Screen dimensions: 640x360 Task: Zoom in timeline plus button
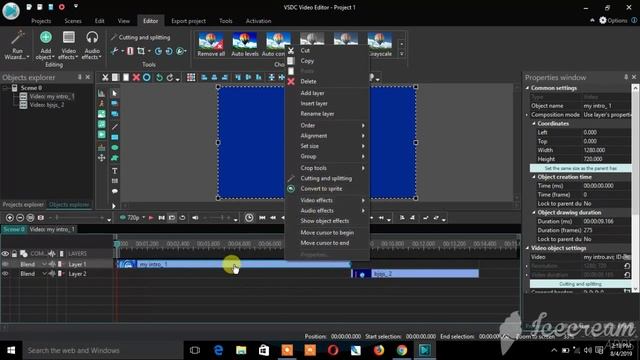click(10, 218)
